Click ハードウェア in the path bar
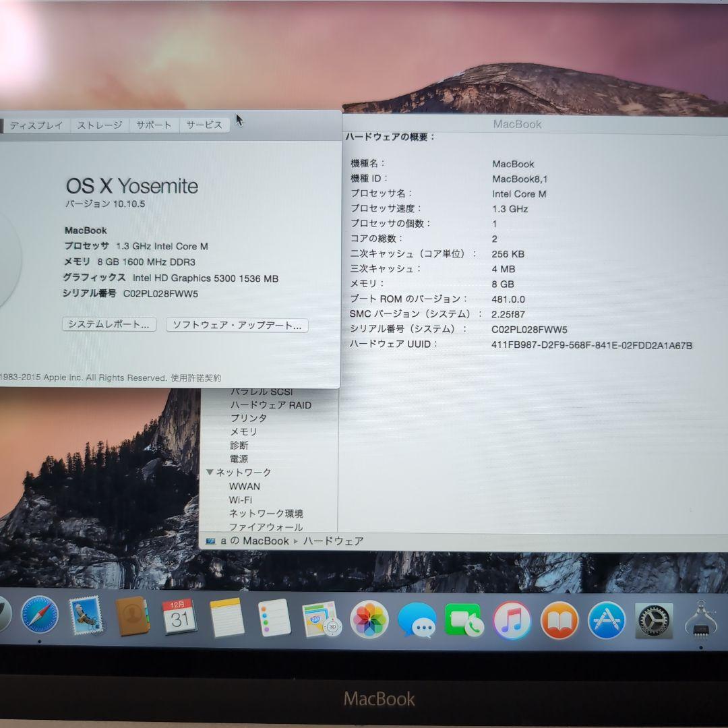The image size is (728, 728). click(334, 541)
